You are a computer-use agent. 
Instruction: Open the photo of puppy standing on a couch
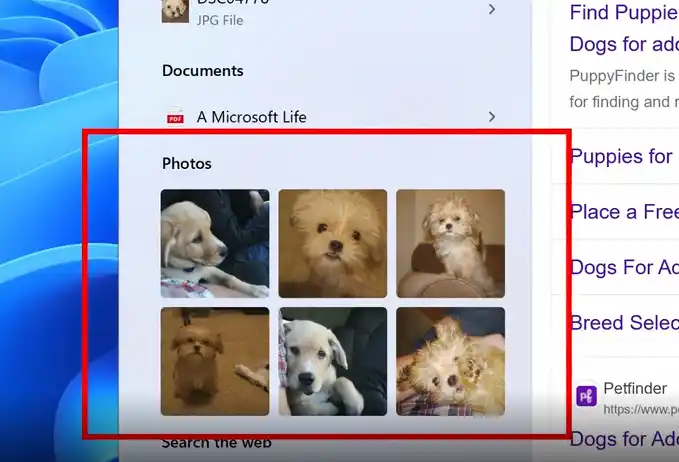[x=450, y=243]
